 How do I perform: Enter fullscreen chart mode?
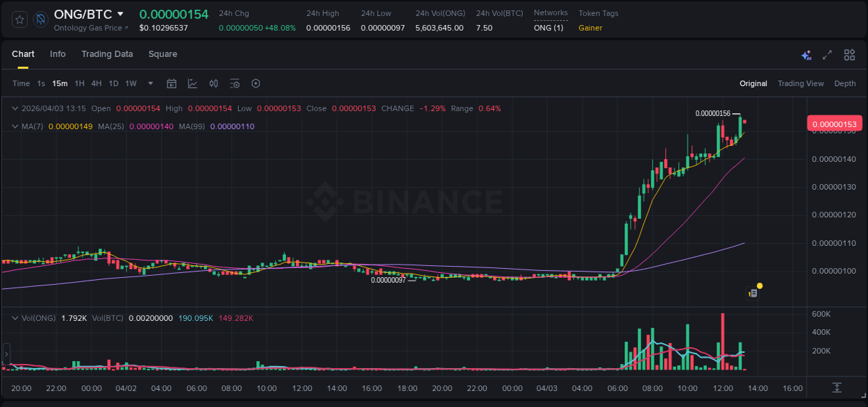pyautogui.click(x=826, y=54)
